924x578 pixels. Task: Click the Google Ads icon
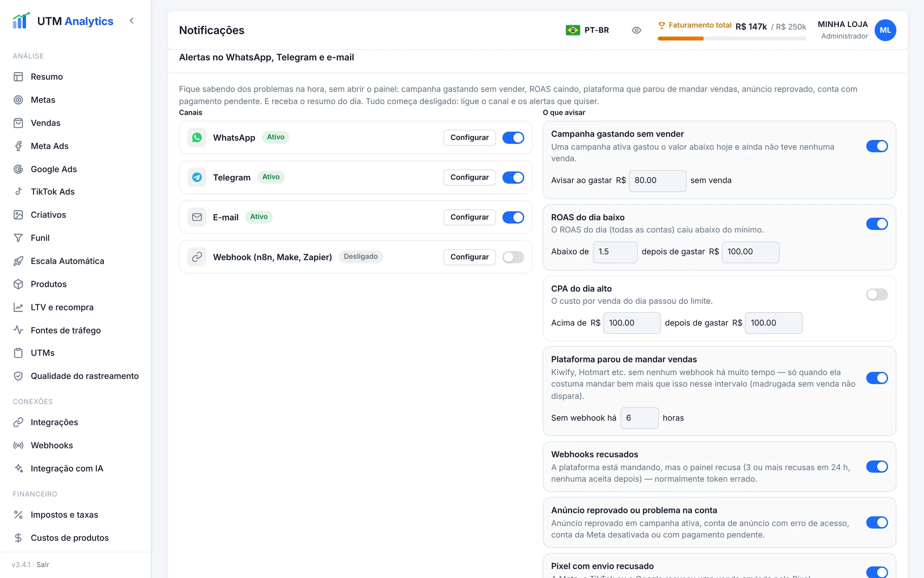[18, 169]
